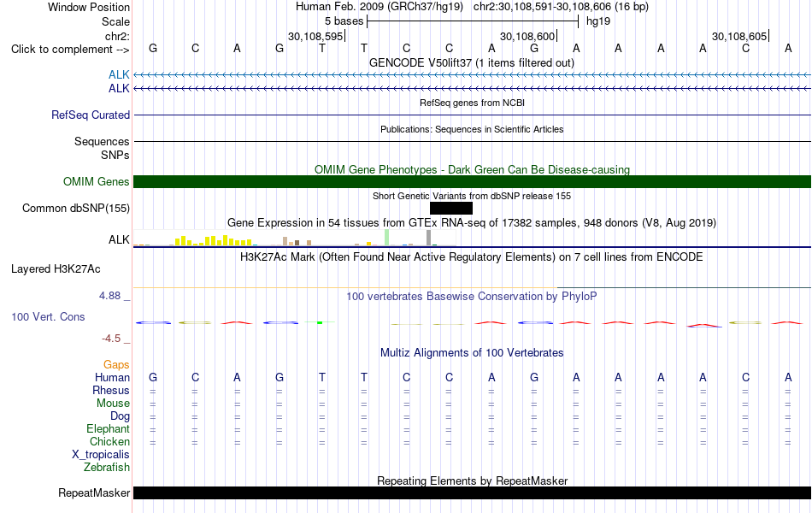Select the dark-blue ALK transcript label below it
The width and height of the screenshot is (812, 513).
(119, 89)
